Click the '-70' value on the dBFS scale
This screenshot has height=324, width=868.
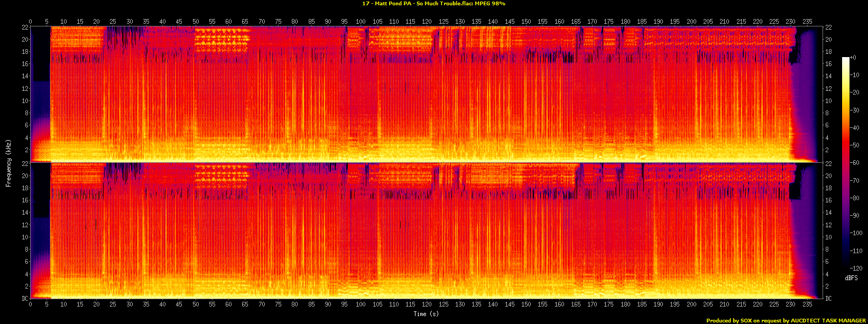click(x=854, y=181)
